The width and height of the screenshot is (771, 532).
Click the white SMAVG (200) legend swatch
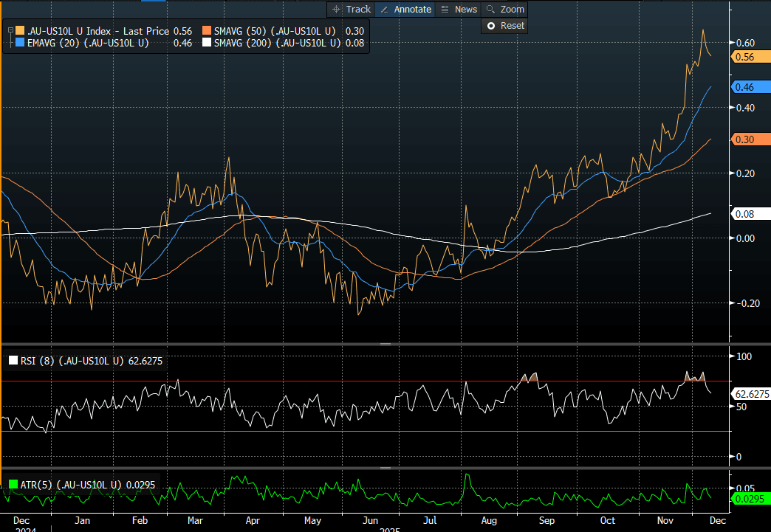pyautogui.click(x=206, y=44)
